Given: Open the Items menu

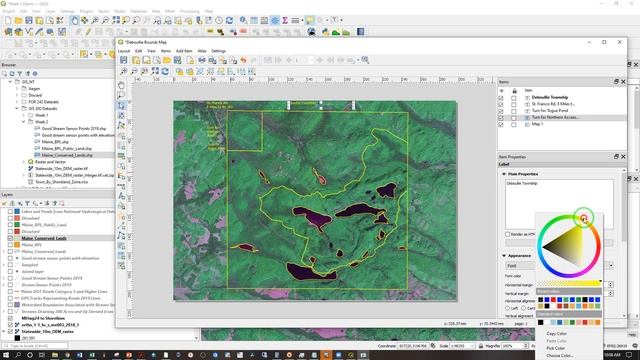Looking at the screenshot, I should click(165, 51).
